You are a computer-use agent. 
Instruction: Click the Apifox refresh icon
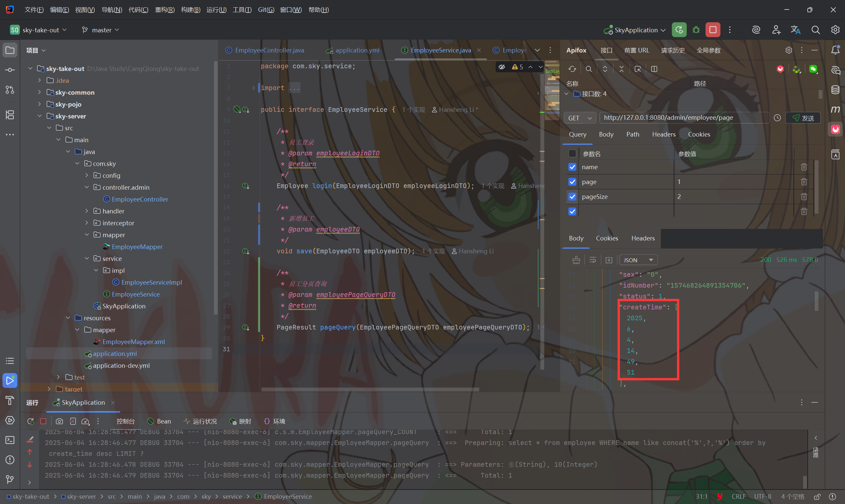coord(572,69)
